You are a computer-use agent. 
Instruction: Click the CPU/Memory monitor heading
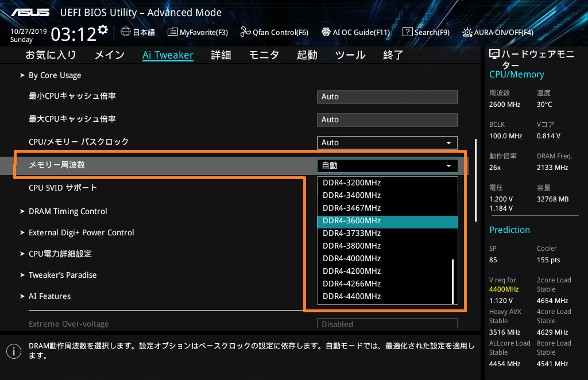(516, 75)
